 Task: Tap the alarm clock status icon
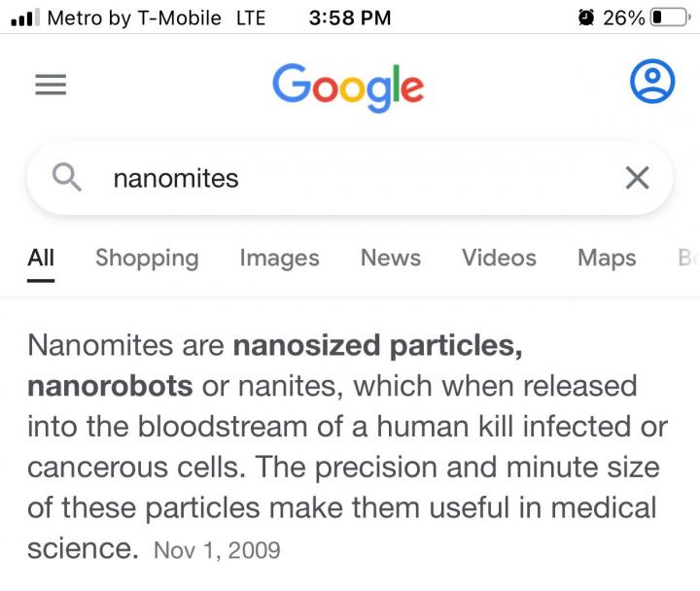click(x=586, y=17)
